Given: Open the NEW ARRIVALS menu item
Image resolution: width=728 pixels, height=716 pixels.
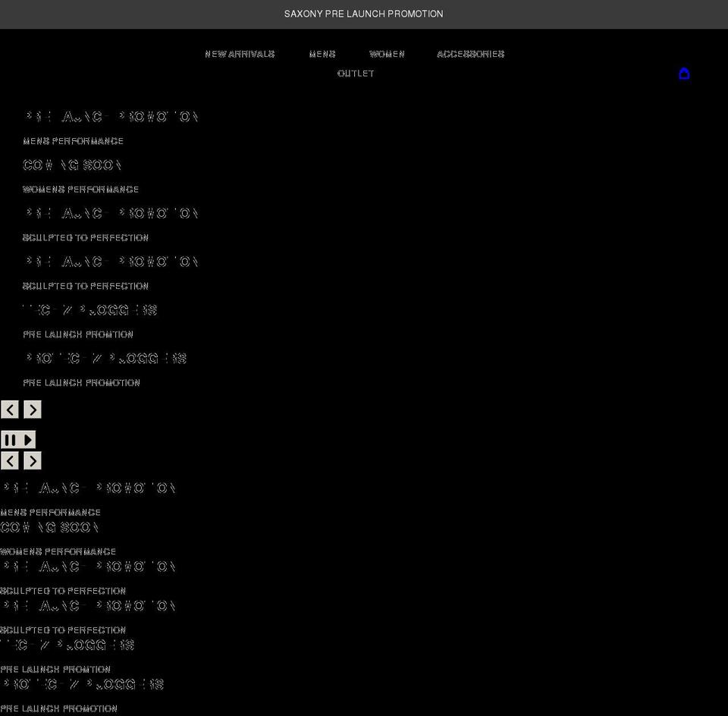Looking at the screenshot, I should tap(240, 55).
